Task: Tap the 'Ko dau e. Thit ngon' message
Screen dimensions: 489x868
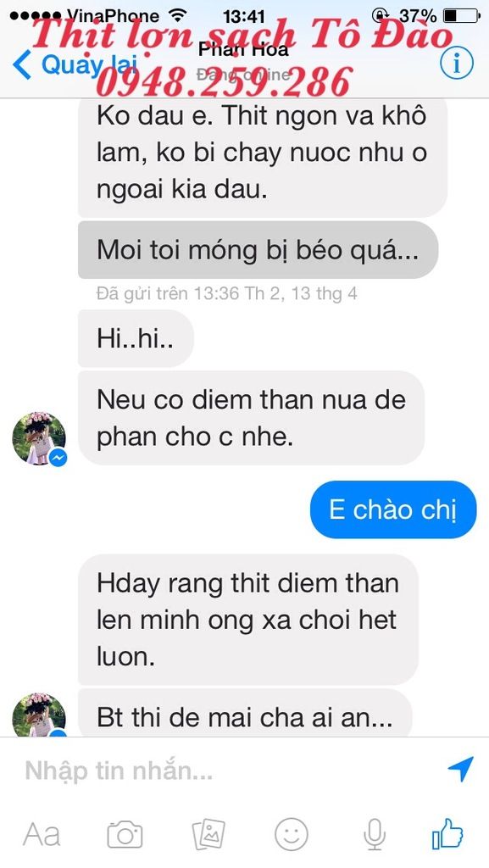Action: (262, 154)
